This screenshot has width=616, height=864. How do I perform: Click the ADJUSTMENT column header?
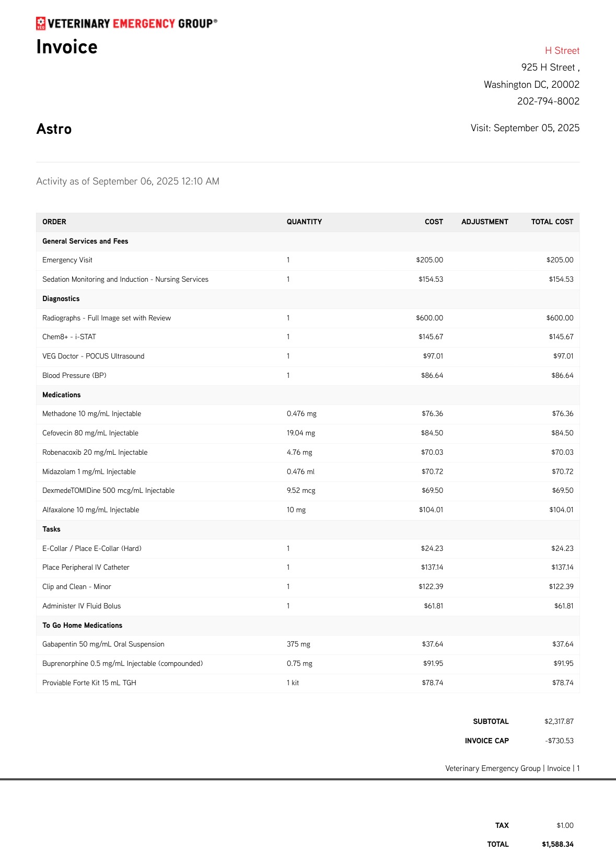tap(484, 222)
